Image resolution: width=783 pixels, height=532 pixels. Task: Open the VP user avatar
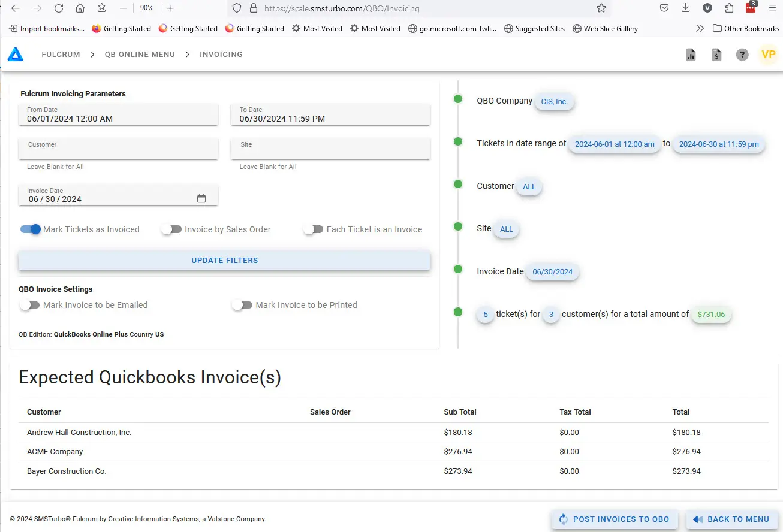[768, 55]
